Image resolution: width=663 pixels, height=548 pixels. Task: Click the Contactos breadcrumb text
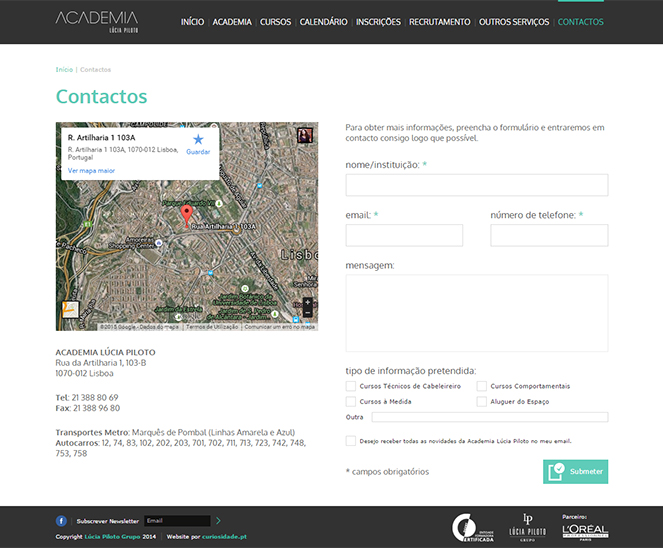pos(96,70)
